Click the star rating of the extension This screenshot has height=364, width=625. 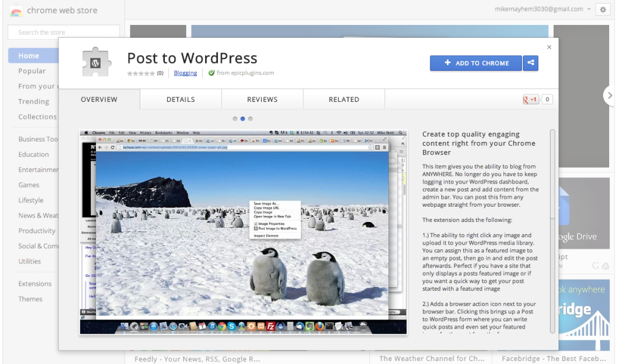141,73
